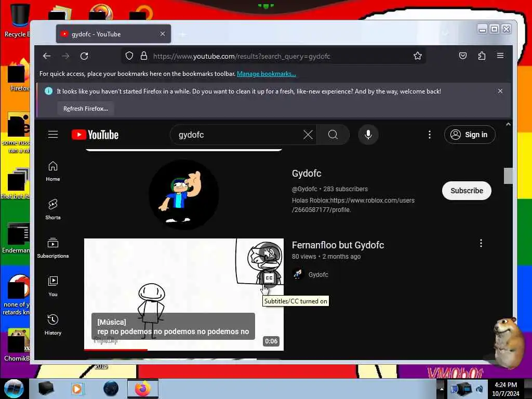The height and width of the screenshot is (399, 532).
Task: Toggle subtitles CC on preview
Action: (269, 278)
